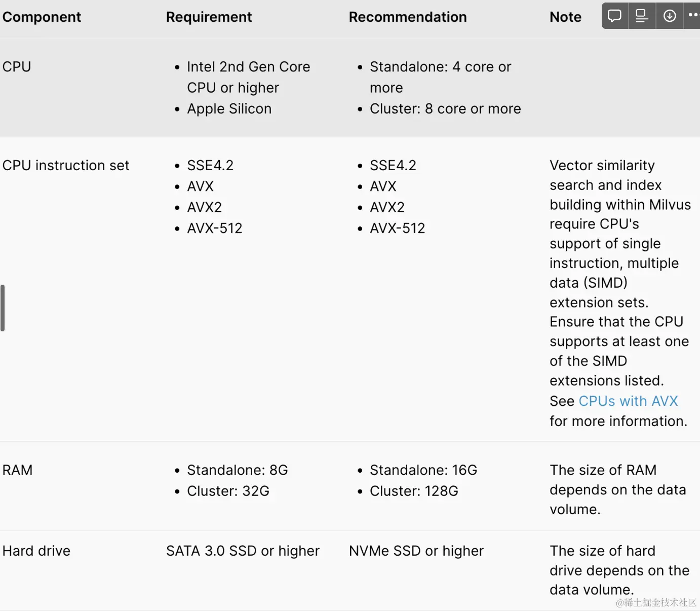This screenshot has width=700, height=611.
Task: Click the "Component" column header
Action: [42, 17]
